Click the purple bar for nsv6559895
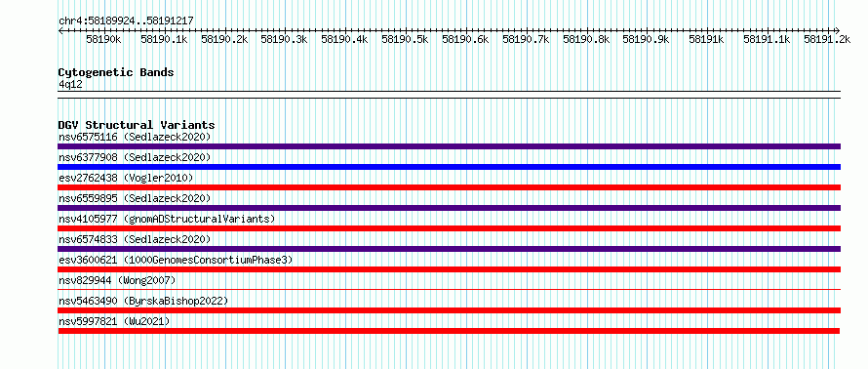This screenshot has height=369, width=868. point(449,208)
